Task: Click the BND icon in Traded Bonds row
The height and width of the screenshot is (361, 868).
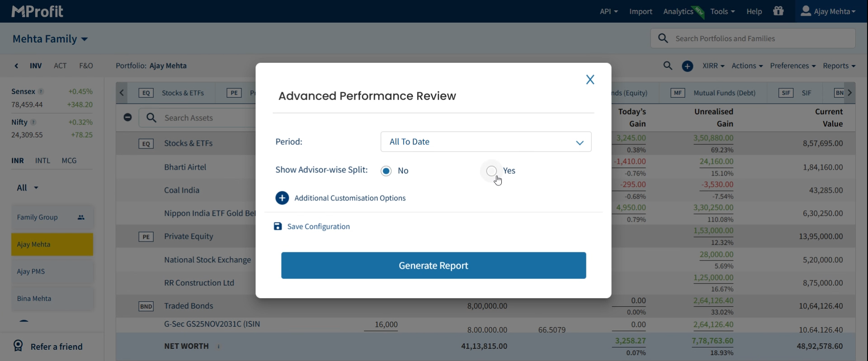Action: click(x=146, y=306)
